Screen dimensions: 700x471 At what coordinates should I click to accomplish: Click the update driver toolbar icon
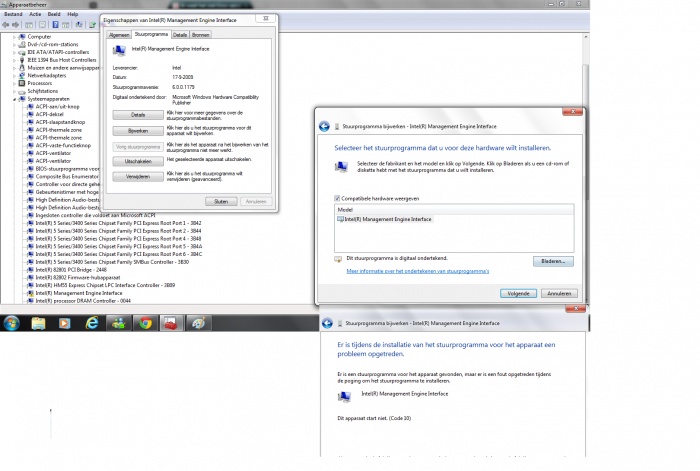pyautogui.click(x=92, y=25)
